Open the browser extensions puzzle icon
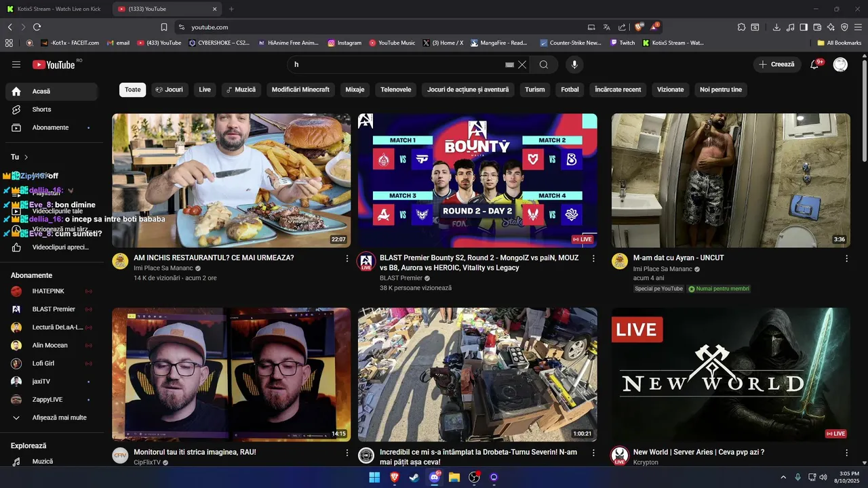Image resolution: width=868 pixels, height=488 pixels. tap(741, 27)
